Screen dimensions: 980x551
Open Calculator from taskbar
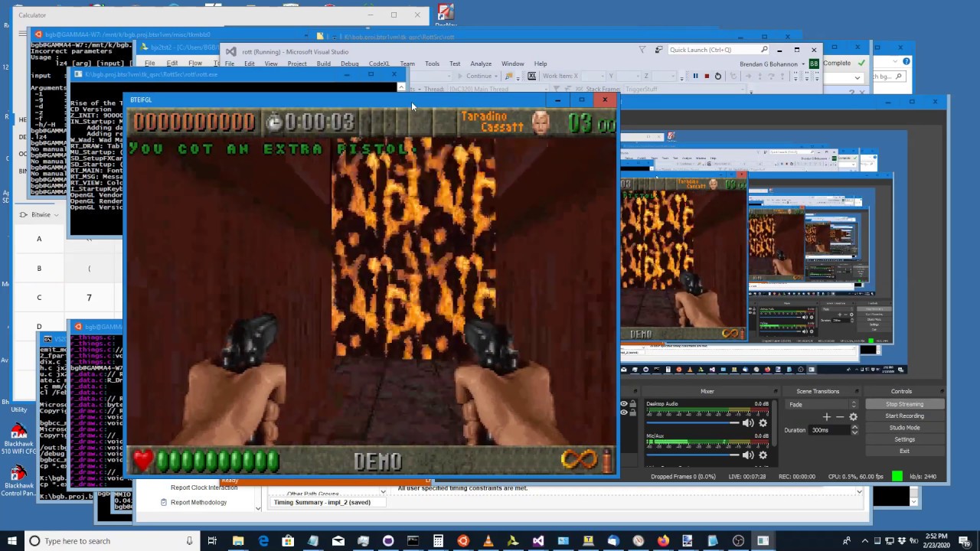(438, 541)
